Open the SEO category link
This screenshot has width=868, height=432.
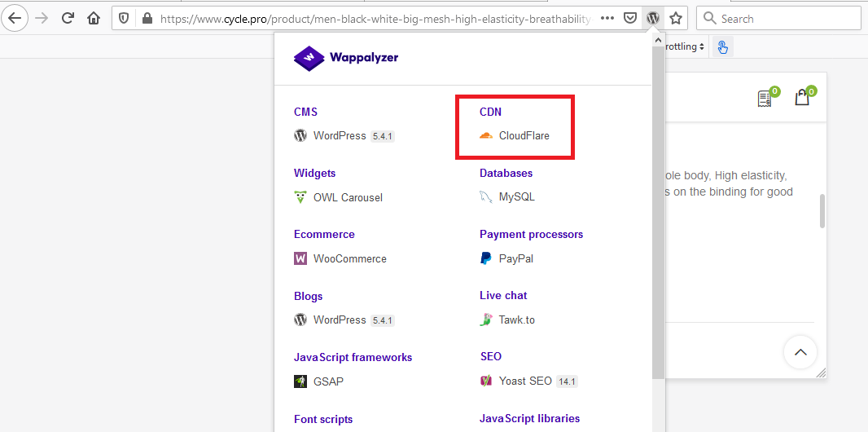coord(491,356)
